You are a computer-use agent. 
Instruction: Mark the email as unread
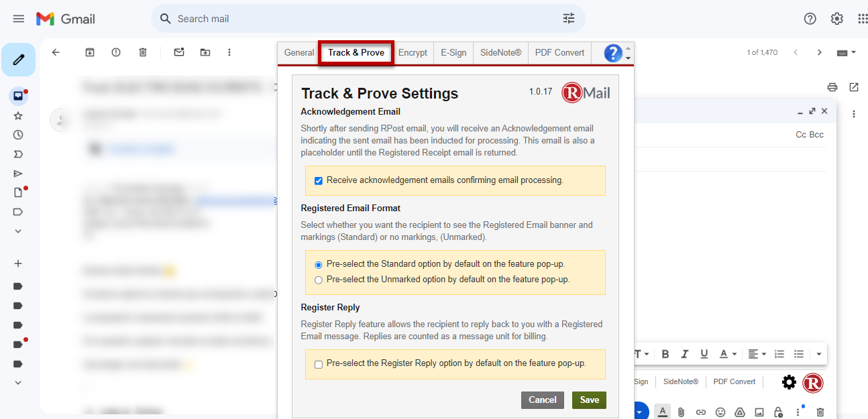coord(179,52)
